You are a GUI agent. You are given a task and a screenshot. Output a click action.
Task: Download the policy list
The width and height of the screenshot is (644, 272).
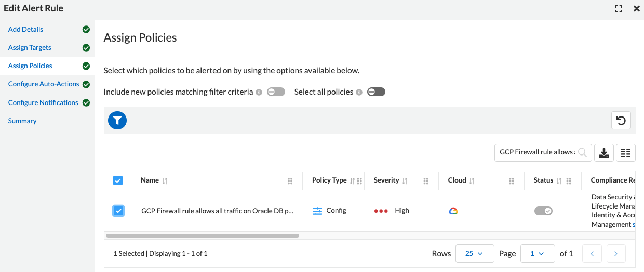coord(603,152)
